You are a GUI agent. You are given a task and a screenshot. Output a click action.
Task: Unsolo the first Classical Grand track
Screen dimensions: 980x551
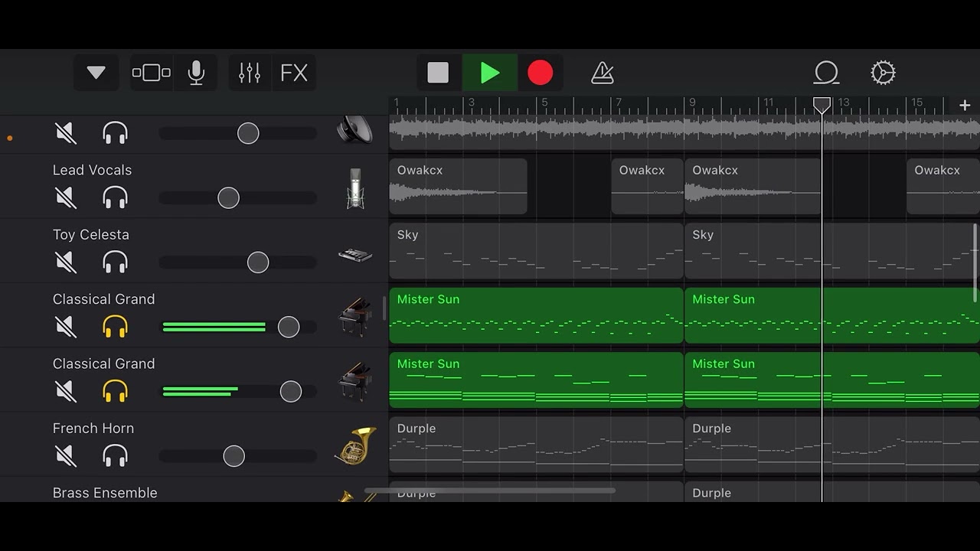coord(115,328)
